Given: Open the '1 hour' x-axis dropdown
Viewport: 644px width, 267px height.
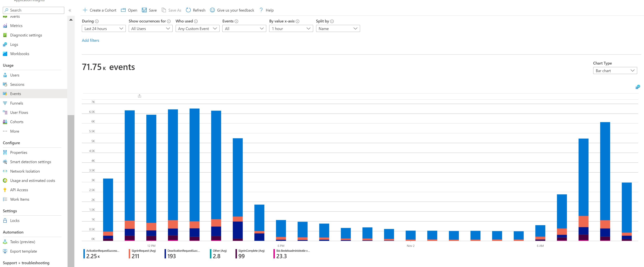Looking at the screenshot, I should coord(291,28).
